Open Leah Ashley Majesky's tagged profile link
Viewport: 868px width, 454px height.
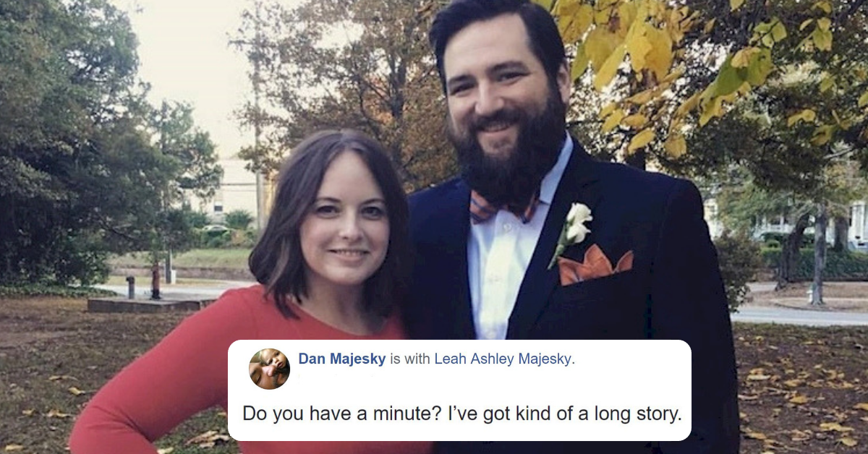click(x=503, y=359)
